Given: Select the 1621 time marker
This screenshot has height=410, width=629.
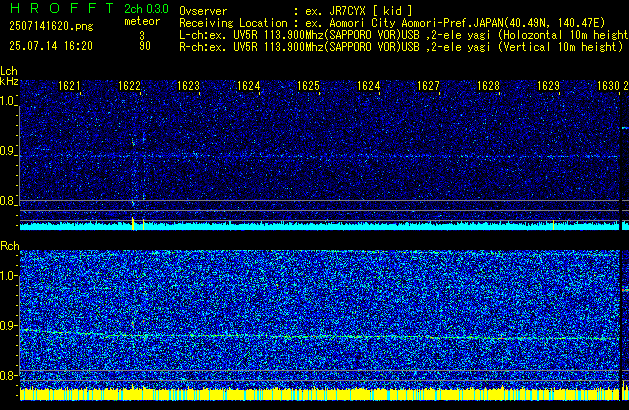Looking at the screenshot, I should pyautogui.click(x=69, y=86).
